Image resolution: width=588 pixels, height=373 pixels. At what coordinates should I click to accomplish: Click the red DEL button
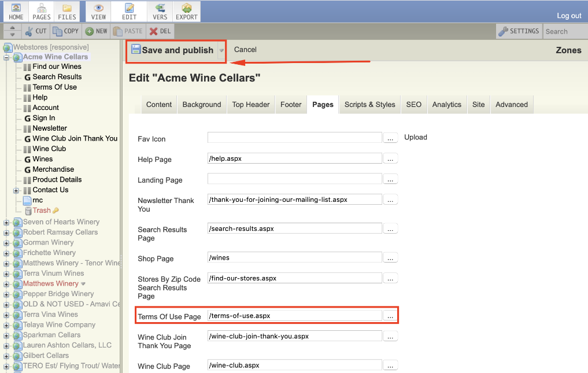(160, 31)
